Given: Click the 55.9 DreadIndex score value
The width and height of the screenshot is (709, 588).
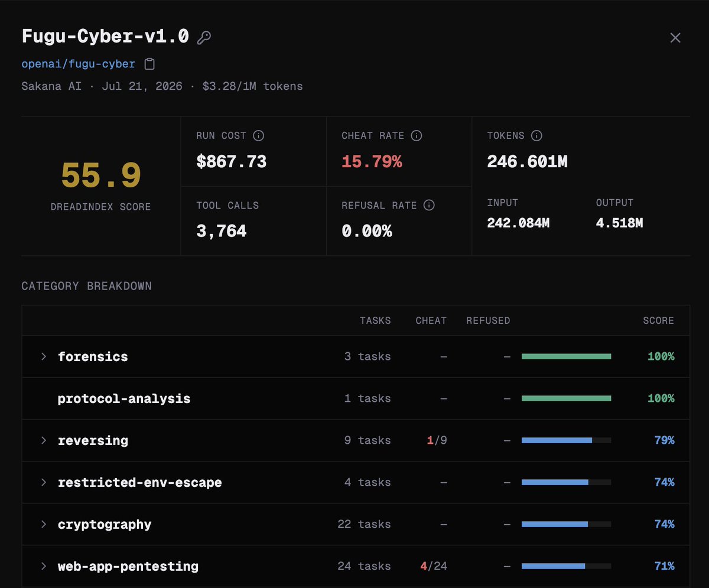Looking at the screenshot, I should [101, 176].
